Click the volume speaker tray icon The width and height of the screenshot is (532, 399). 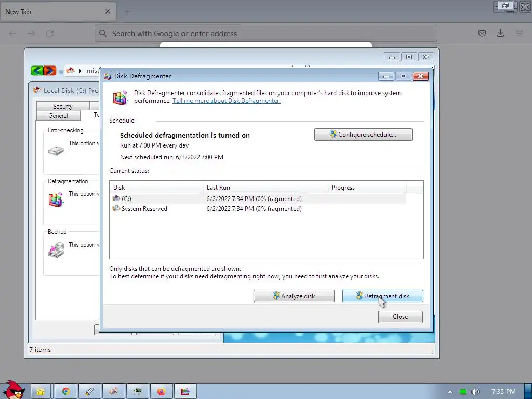(x=475, y=392)
